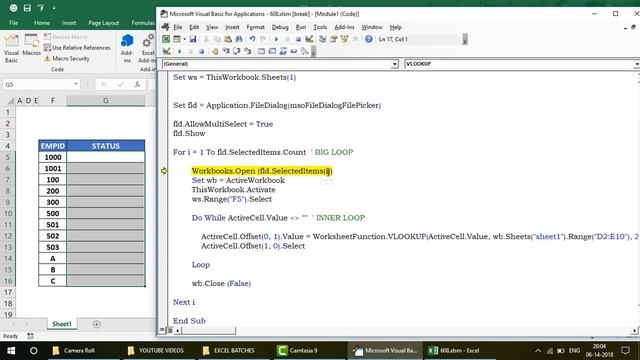Click the Visual Basic button in Excel ribbon
The image size is (640, 360).
(x=11, y=49)
